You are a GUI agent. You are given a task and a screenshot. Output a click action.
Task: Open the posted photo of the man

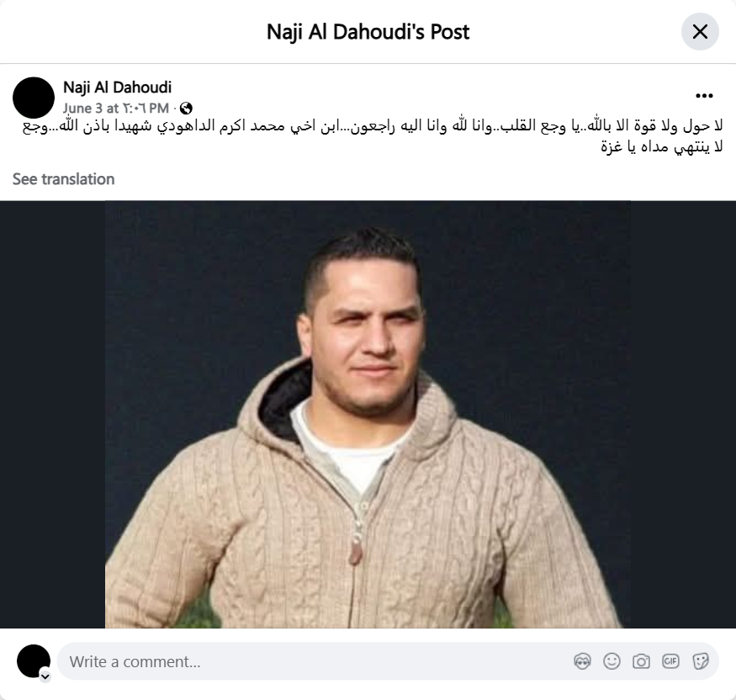(368, 415)
